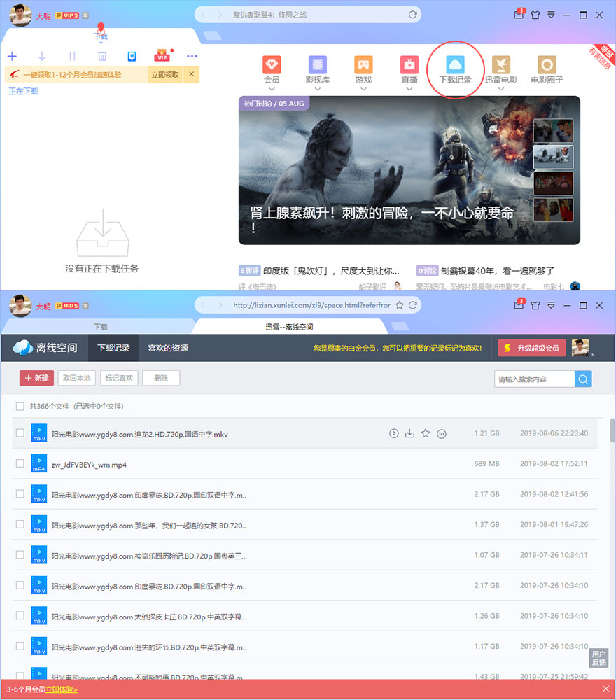This screenshot has width=616, height=700.
Task: Check the zw_JdFVBEYk_wm.mp4 checkbox
Action: tap(20, 463)
